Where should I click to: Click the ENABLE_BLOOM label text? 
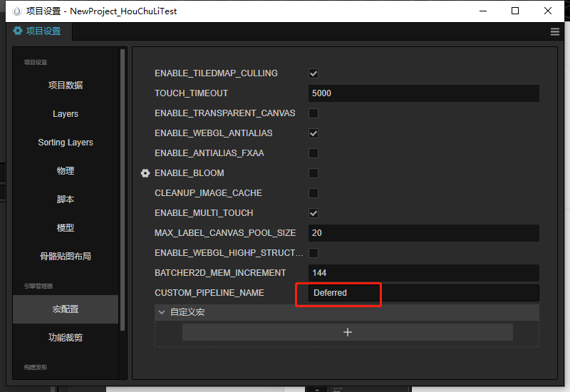point(190,173)
